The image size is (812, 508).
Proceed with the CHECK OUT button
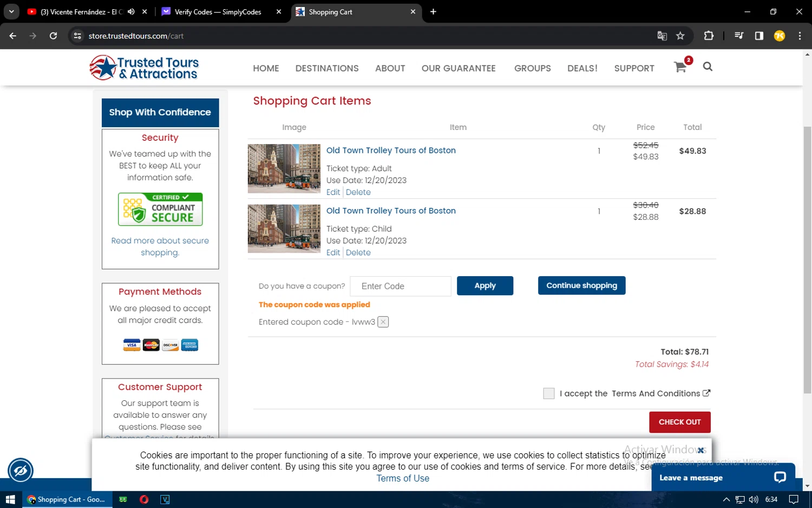680,422
